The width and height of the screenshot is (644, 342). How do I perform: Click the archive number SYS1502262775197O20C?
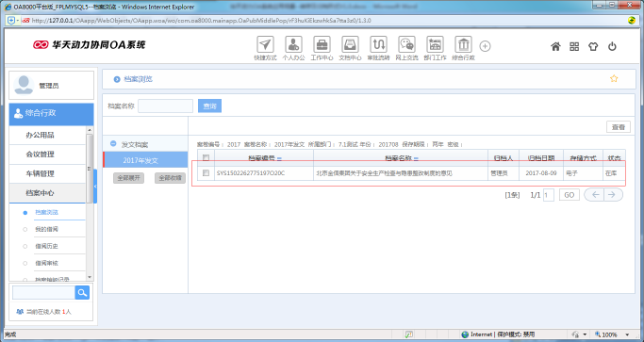(x=251, y=173)
